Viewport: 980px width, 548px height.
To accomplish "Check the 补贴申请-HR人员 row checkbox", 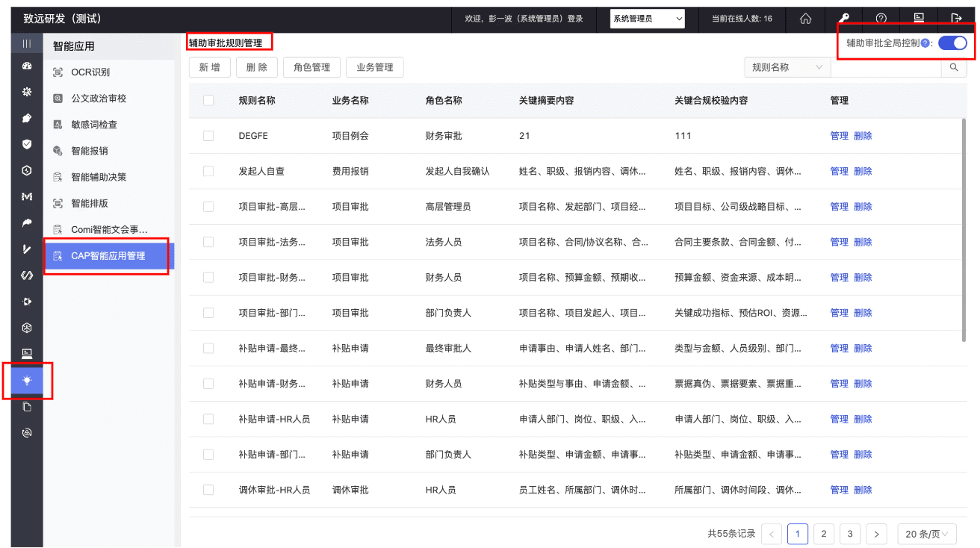I will [x=208, y=419].
